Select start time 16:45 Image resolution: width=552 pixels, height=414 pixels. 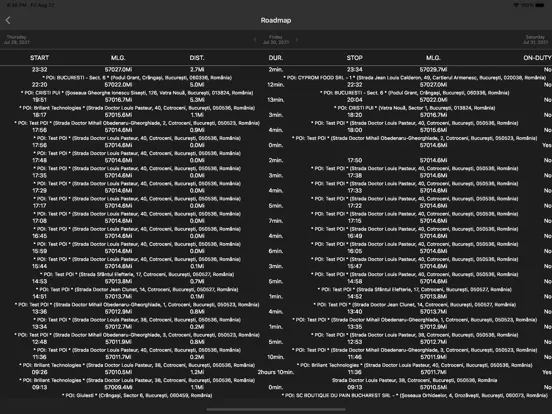point(39,236)
